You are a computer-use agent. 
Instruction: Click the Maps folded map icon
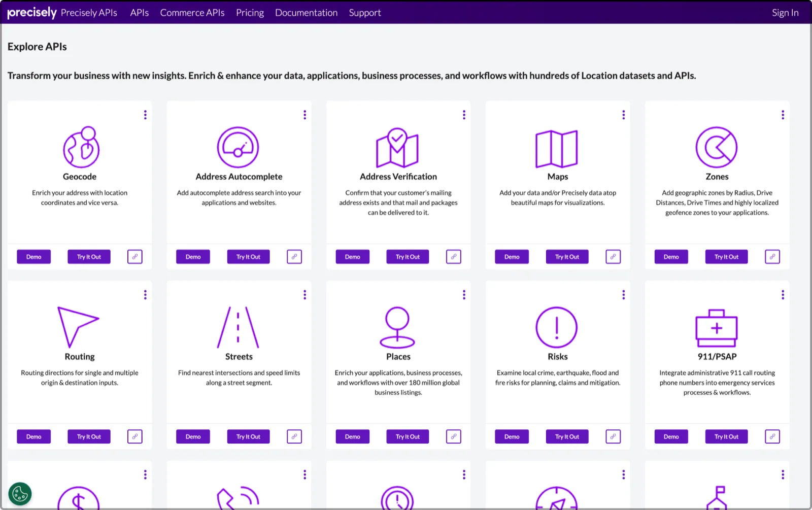[x=557, y=149]
